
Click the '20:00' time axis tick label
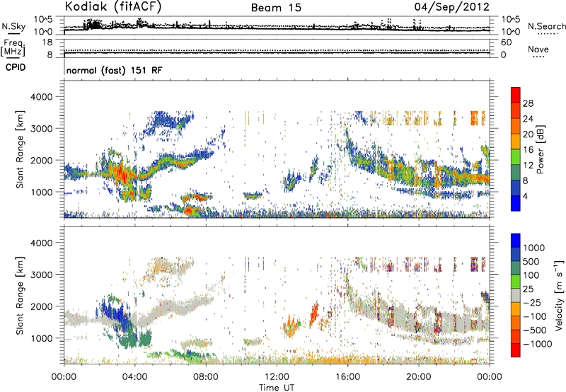point(418,377)
